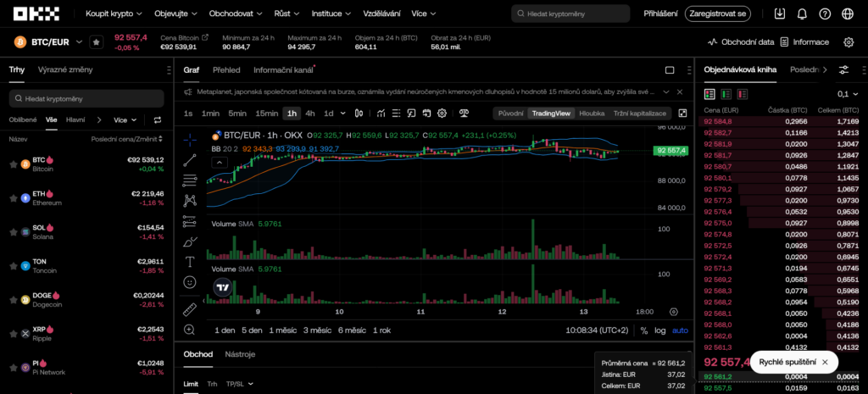Dismiss the news announcement banner

point(680,92)
